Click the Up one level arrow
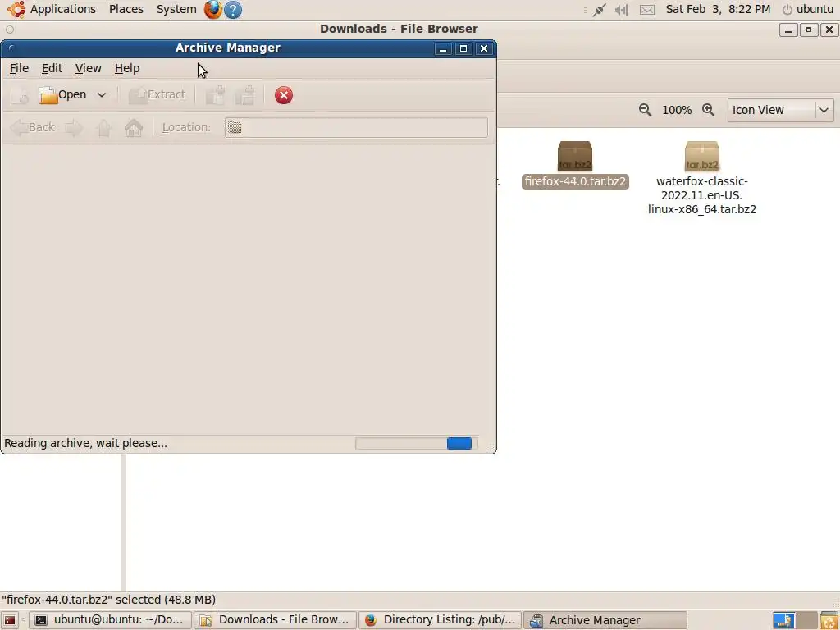840x630 pixels. 104,127
